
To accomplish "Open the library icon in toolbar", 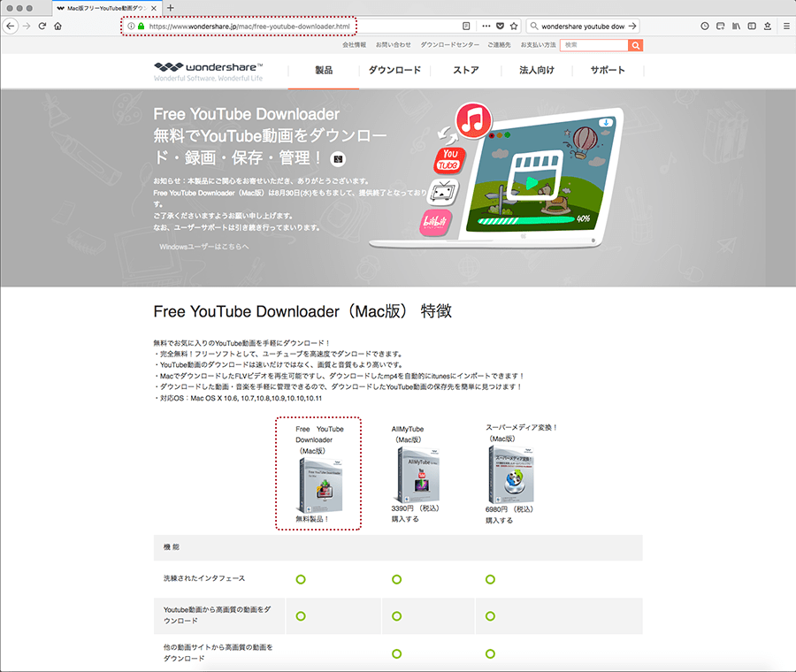I will click(x=736, y=26).
